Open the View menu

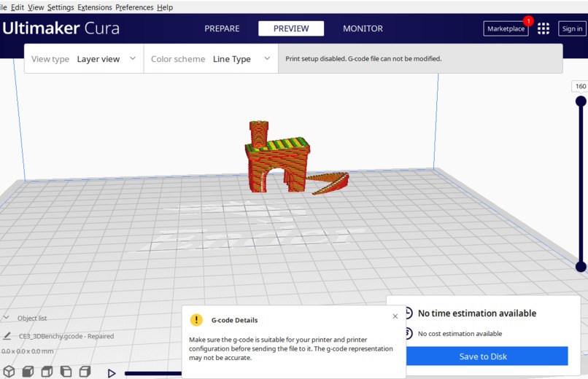pos(36,7)
